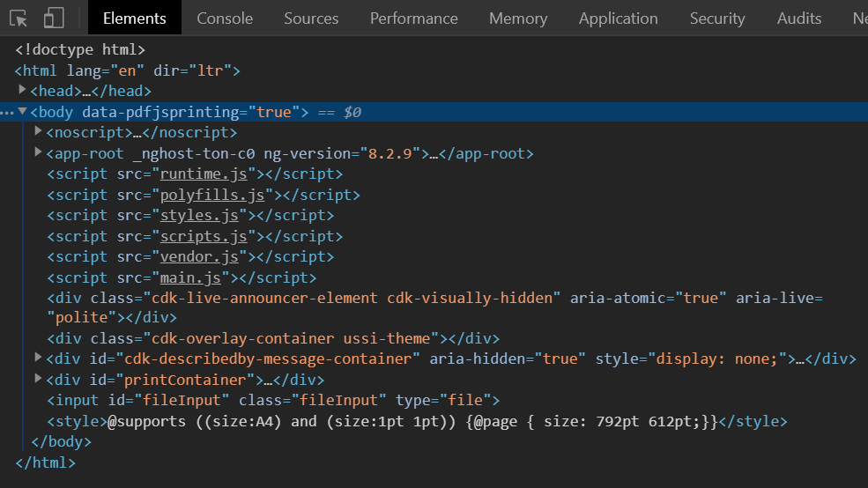
Task: Click the dir="ltr" attribute
Action: 193,70
